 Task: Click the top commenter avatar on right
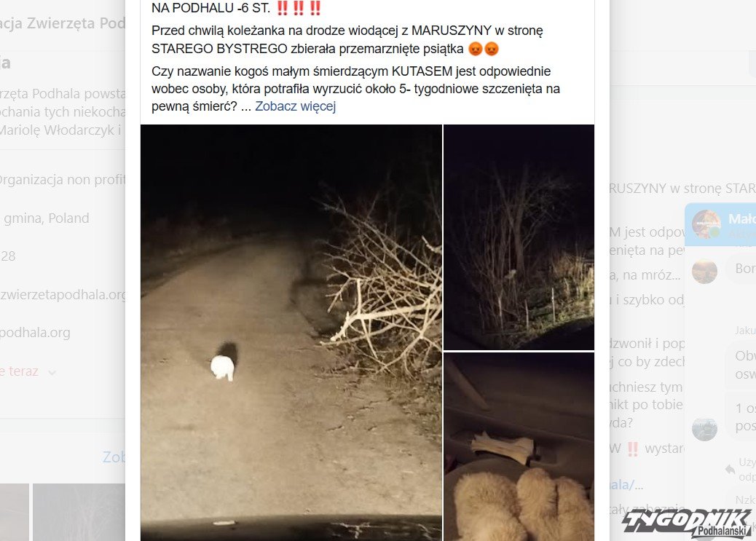[x=706, y=224]
